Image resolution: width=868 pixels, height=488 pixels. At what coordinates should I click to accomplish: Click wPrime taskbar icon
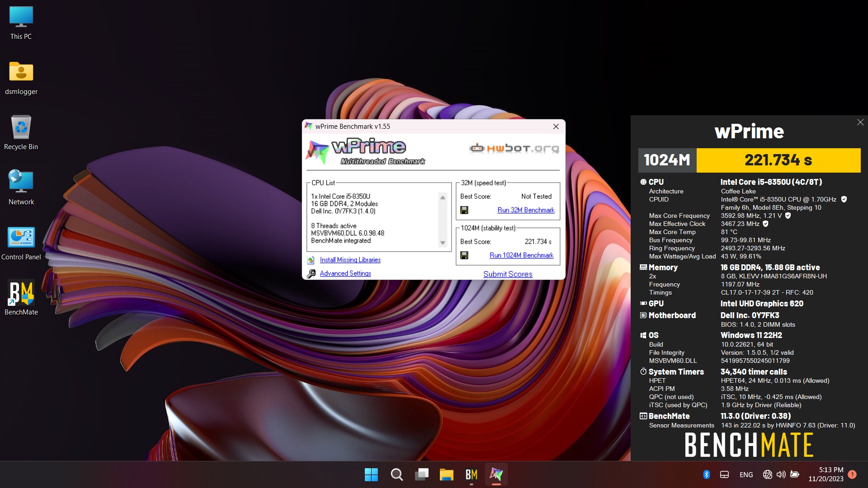click(496, 474)
